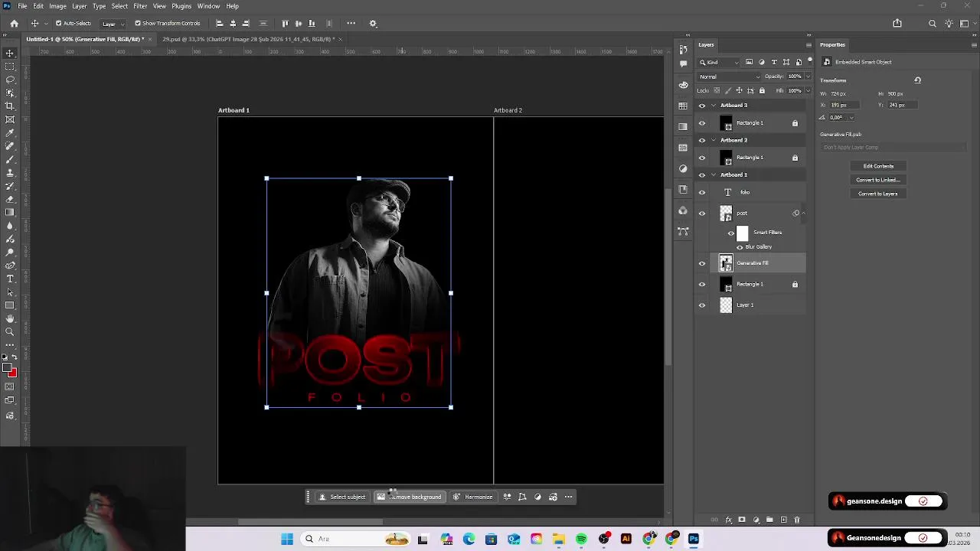Select the Zoom tool
The width and height of the screenshot is (980, 551).
pyautogui.click(x=10, y=331)
